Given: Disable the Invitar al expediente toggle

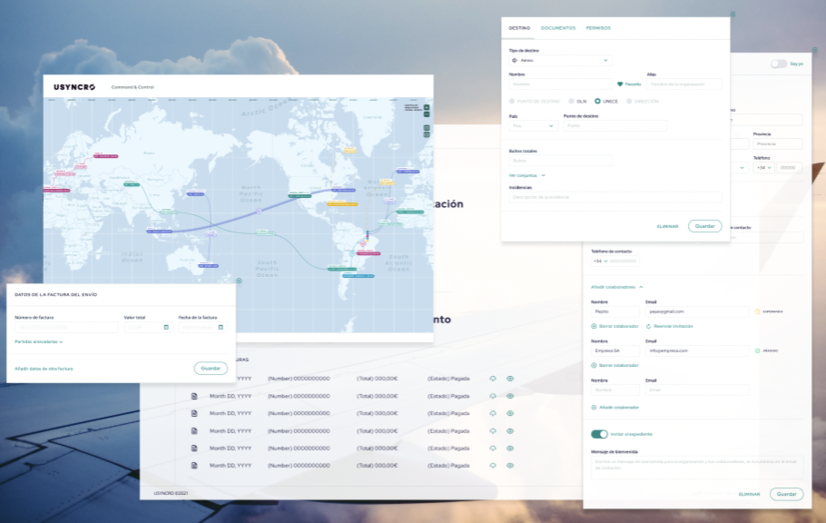Looking at the screenshot, I should click(x=599, y=434).
